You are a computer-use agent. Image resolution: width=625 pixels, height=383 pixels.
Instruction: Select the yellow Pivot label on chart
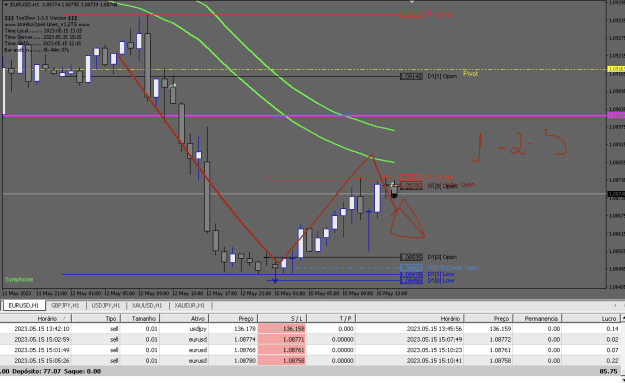pyautogui.click(x=470, y=74)
